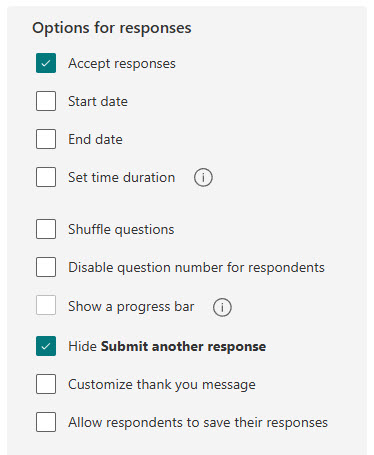Click info icon next to Set time duration
The image size is (374, 455).
(x=203, y=177)
